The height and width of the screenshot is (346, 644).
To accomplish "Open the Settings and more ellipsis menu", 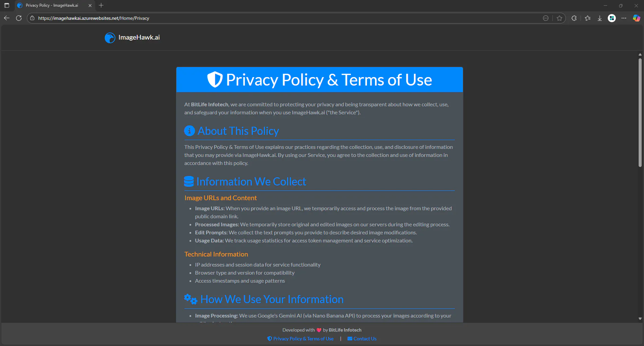I will click(x=624, y=18).
